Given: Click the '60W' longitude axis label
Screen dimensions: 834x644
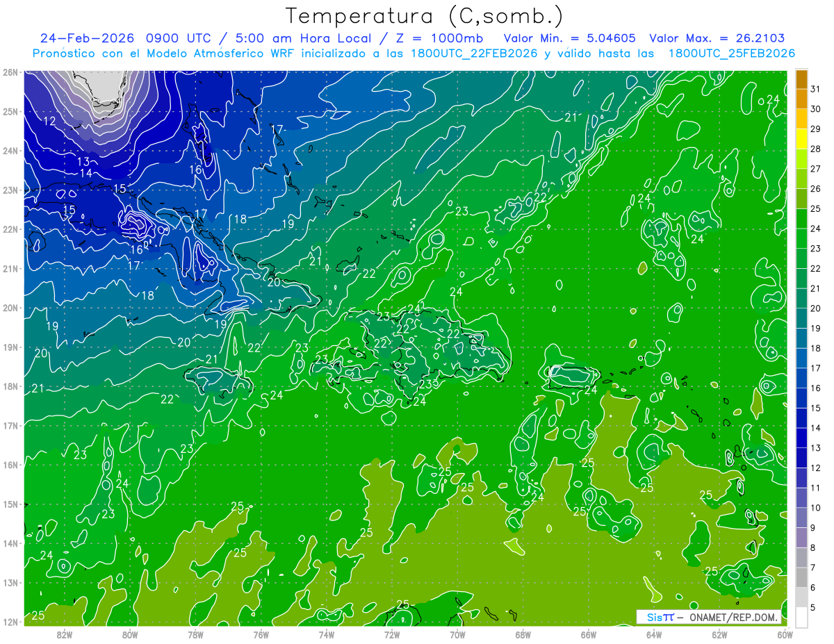Looking at the screenshot, I should [785, 634].
